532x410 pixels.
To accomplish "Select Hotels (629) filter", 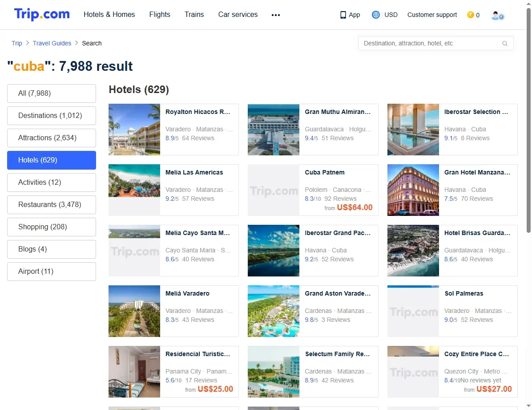I will pyautogui.click(x=52, y=160).
